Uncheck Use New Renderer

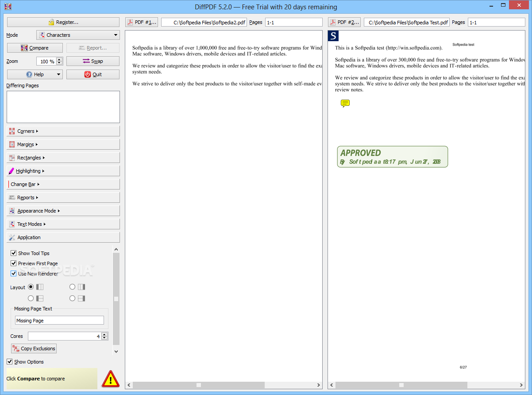[x=14, y=274]
